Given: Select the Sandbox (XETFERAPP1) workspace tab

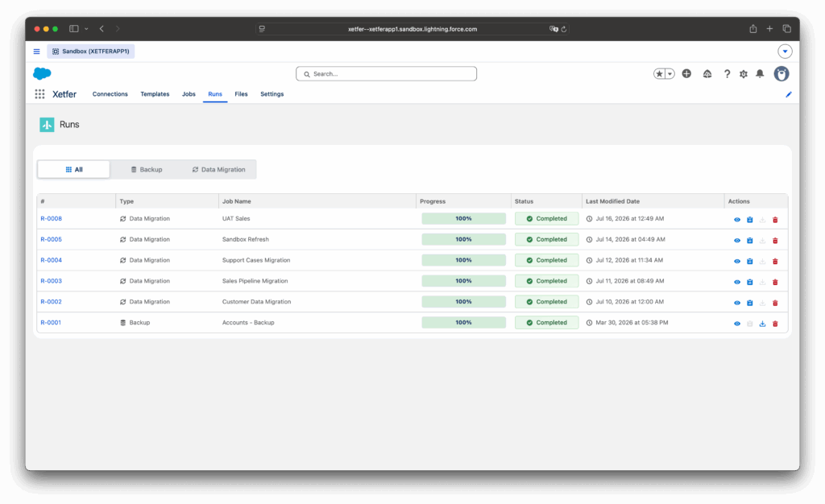Looking at the screenshot, I should (91, 52).
